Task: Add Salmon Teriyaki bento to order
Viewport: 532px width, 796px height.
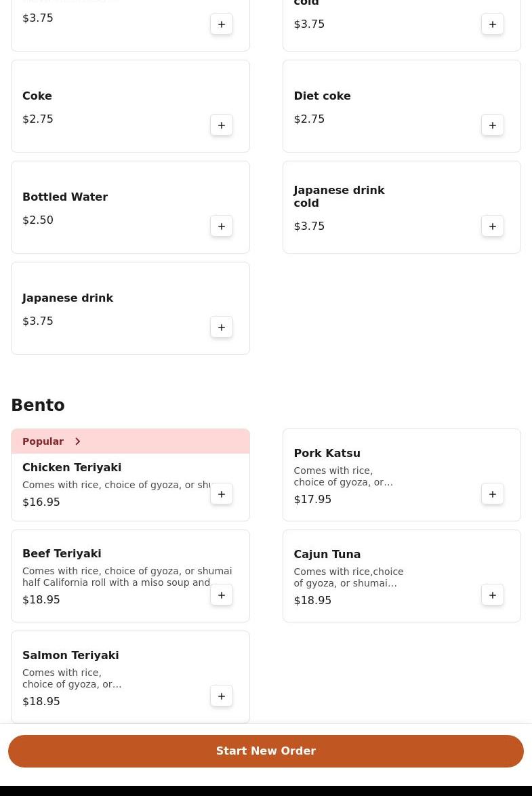Action: (x=222, y=696)
